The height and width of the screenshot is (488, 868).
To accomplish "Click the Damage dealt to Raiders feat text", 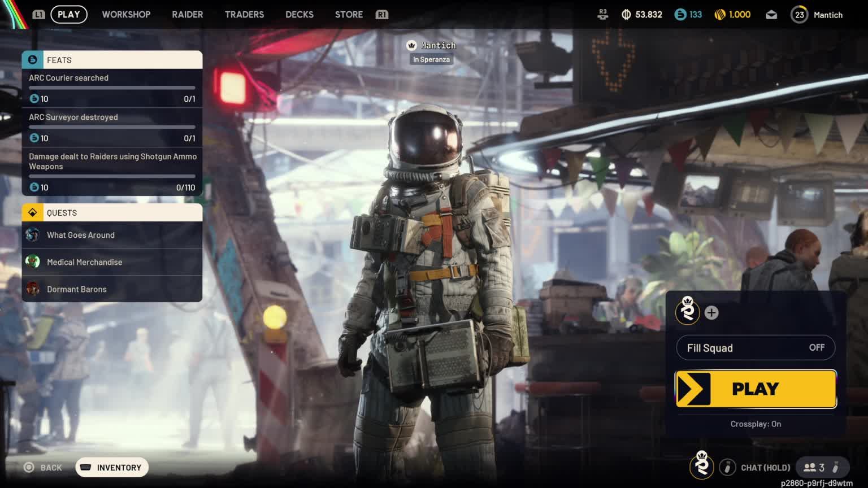I will click(x=113, y=162).
